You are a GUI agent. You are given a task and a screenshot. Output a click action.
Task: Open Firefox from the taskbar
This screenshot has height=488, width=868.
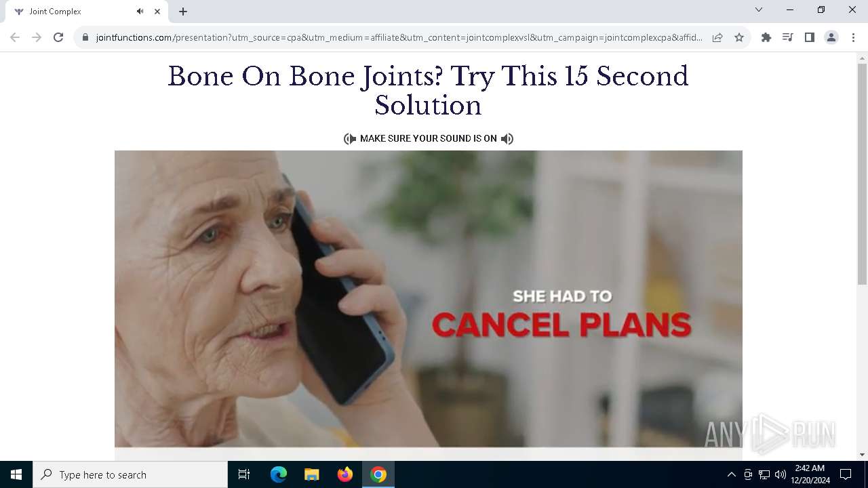tap(345, 474)
